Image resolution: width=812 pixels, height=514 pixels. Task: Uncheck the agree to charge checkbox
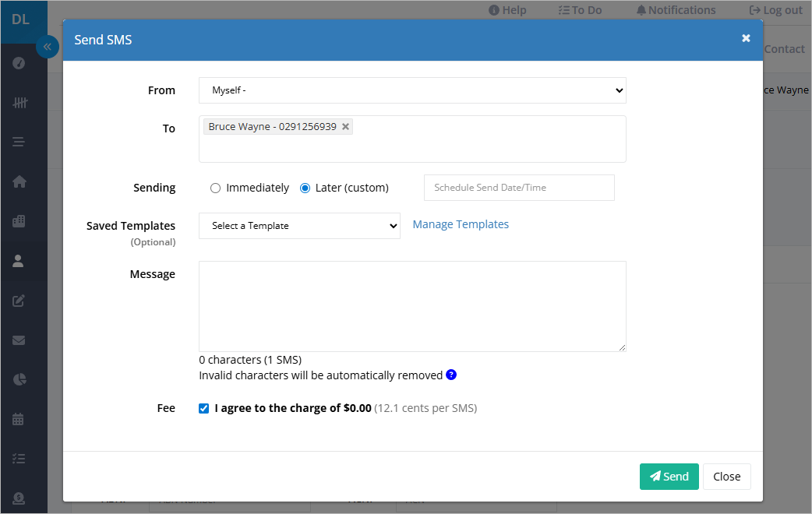(x=204, y=408)
